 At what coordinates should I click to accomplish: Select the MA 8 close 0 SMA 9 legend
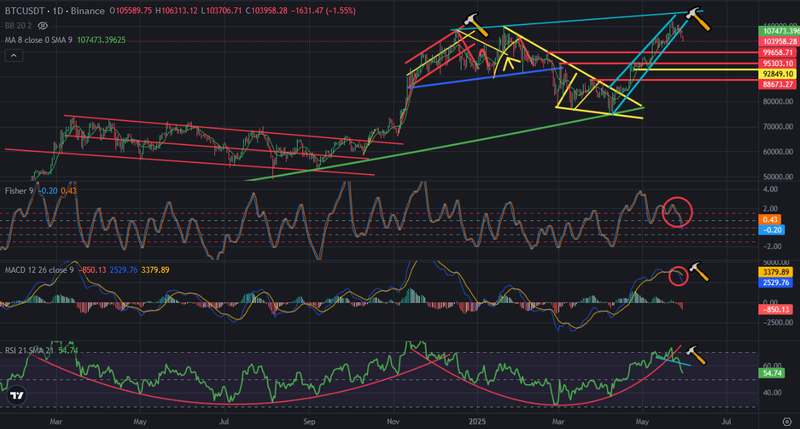click(39, 40)
